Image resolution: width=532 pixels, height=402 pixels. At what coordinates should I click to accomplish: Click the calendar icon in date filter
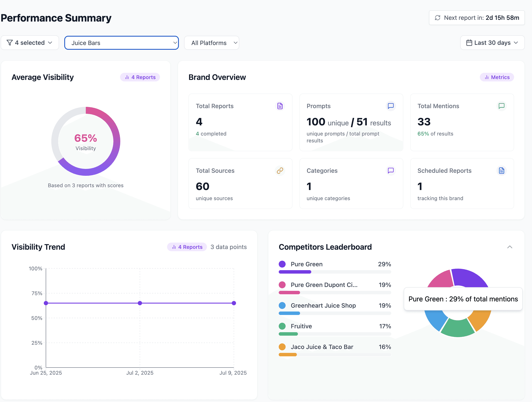tap(469, 43)
